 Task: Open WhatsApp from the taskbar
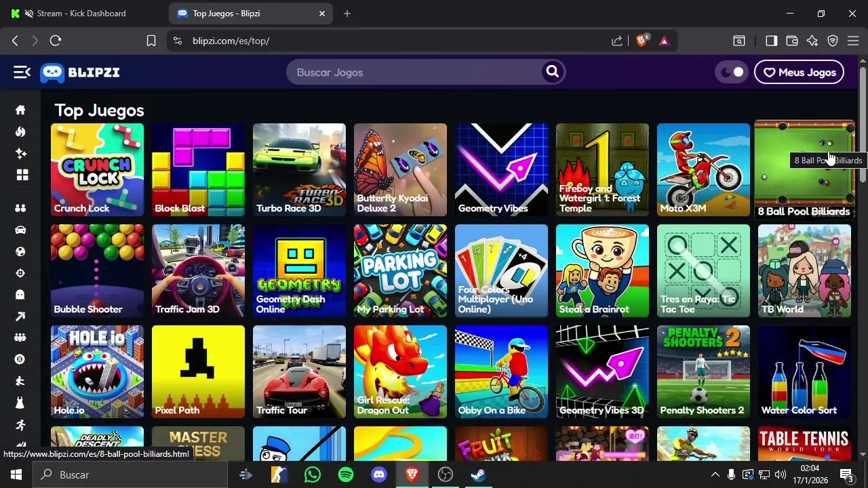tap(313, 474)
